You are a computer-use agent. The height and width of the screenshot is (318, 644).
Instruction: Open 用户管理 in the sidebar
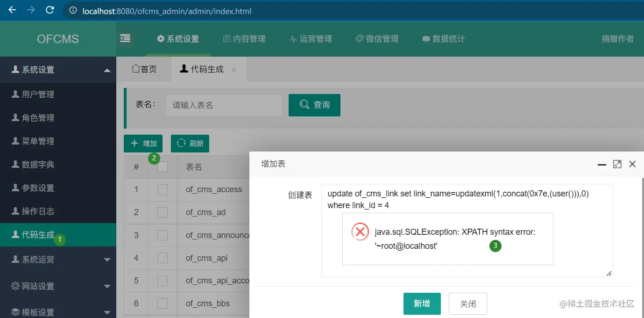pos(58,94)
